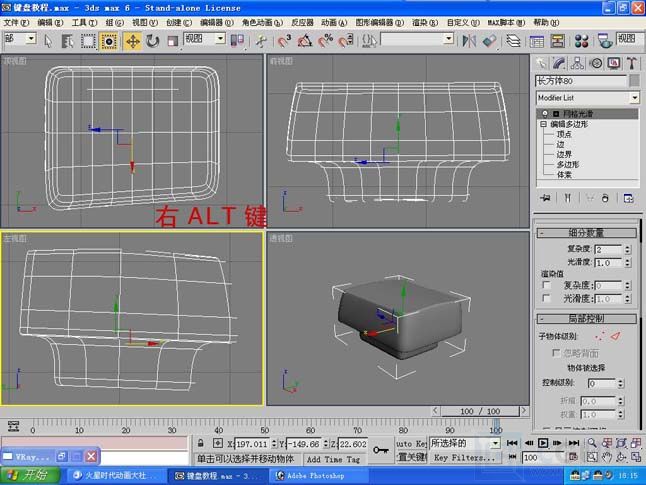Open the Select by Name tool
Viewport: 646px width, 485px height.
click(67, 41)
